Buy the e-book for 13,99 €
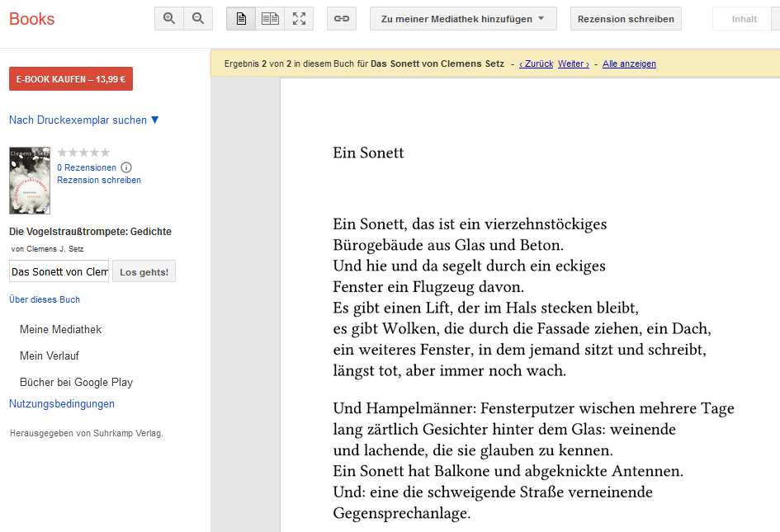 tap(71, 79)
